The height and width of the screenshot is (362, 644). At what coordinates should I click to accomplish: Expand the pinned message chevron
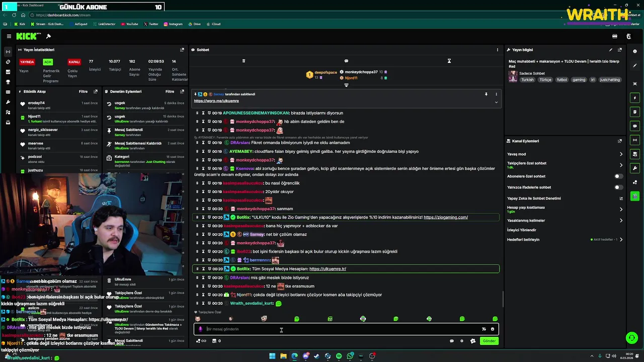(496, 102)
